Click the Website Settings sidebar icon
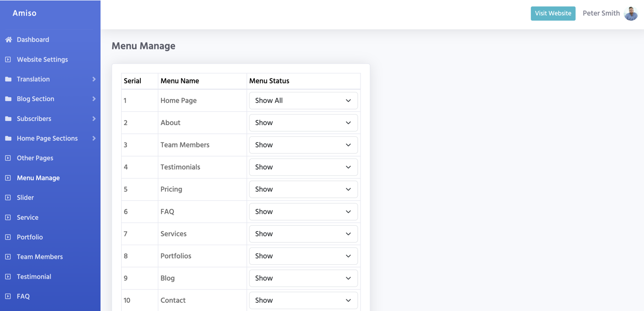Viewport: 644px width, 311px height. pyautogui.click(x=8, y=60)
